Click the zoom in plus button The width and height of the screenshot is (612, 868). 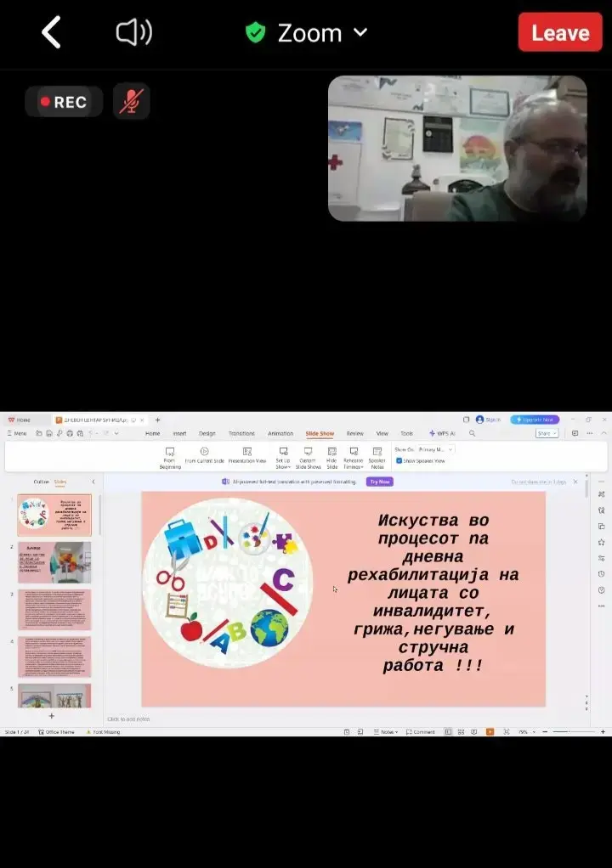click(603, 732)
